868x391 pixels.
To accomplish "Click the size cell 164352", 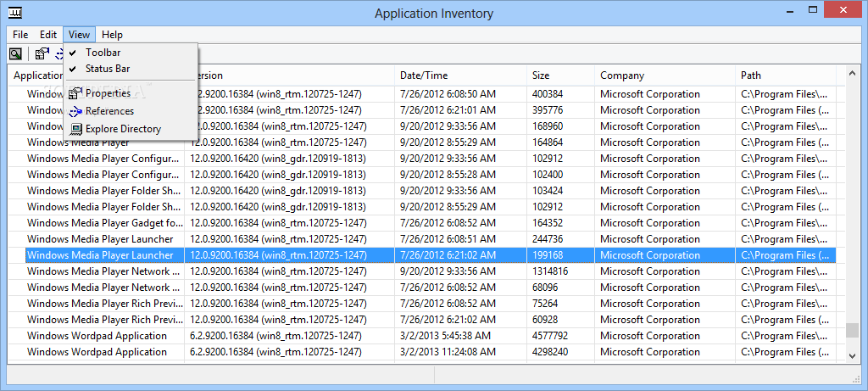I will coord(548,223).
